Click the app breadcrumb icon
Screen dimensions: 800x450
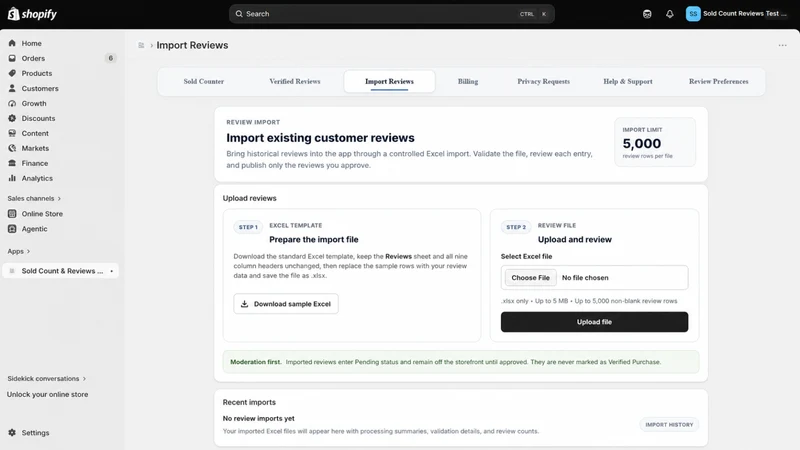[141, 45]
